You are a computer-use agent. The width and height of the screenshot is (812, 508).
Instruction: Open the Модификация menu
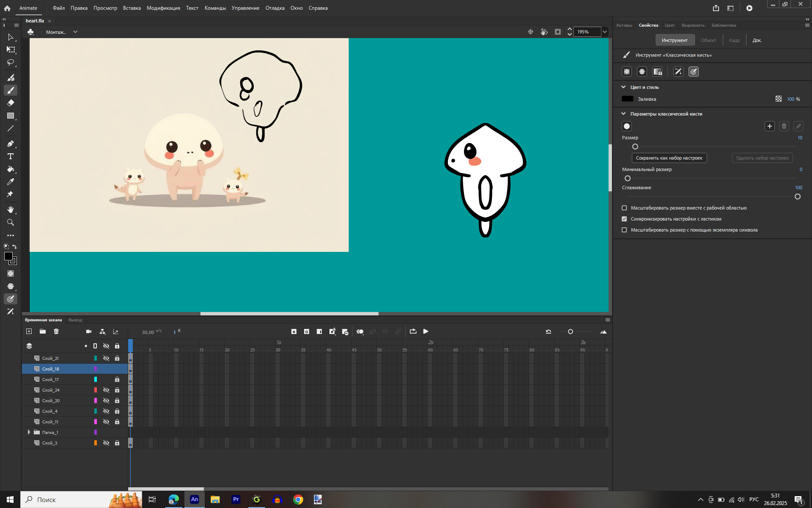coord(163,8)
